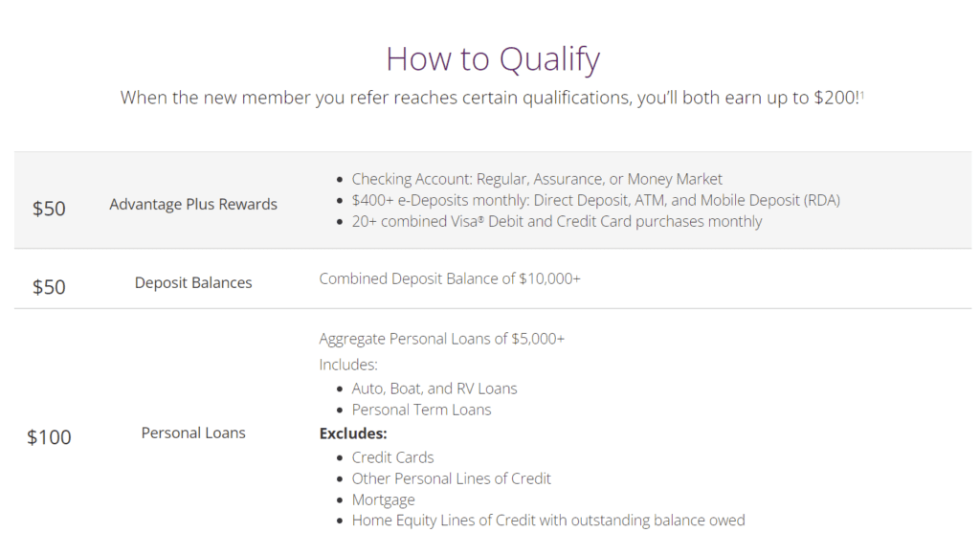Click the $50 amount beside Deposit Balances

[49, 286]
